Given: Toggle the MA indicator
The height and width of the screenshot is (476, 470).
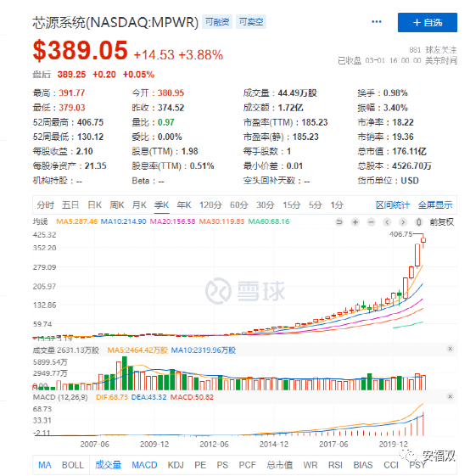Looking at the screenshot, I should tap(45, 465).
